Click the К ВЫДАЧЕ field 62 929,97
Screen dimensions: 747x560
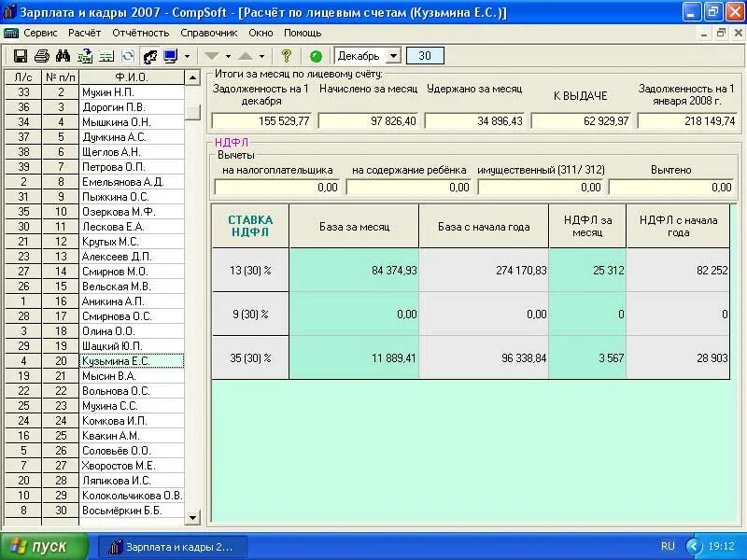581,121
